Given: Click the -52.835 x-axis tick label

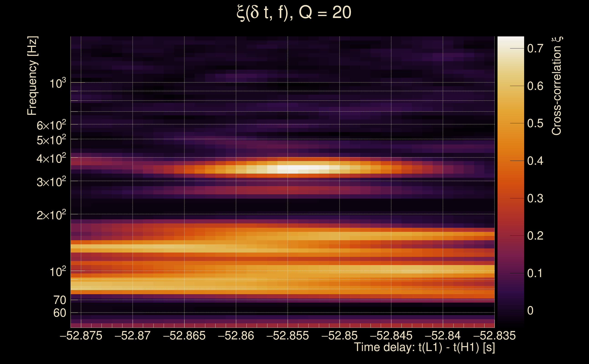Looking at the screenshot, I should tap(494, 336).
